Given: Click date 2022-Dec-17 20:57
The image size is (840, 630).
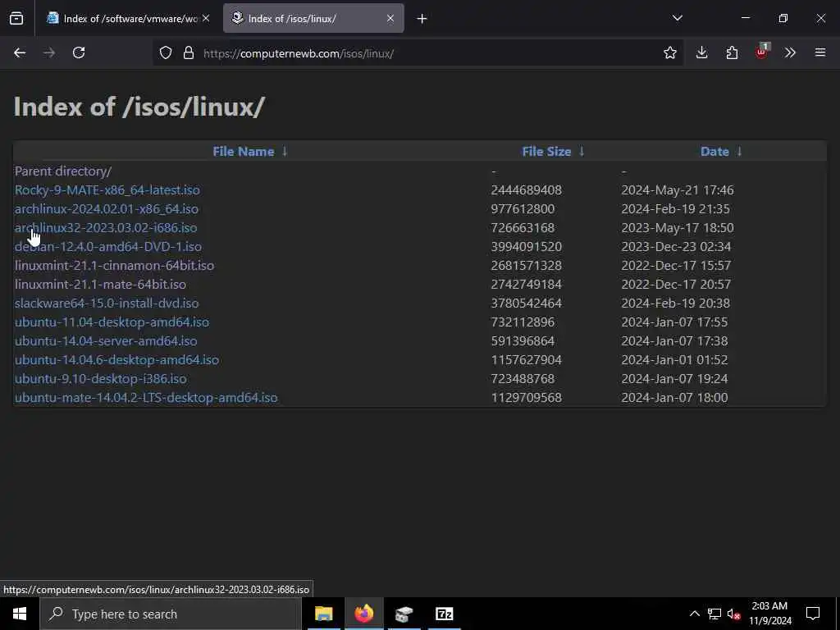Looking at the screenshot, I should pos(676,285).
